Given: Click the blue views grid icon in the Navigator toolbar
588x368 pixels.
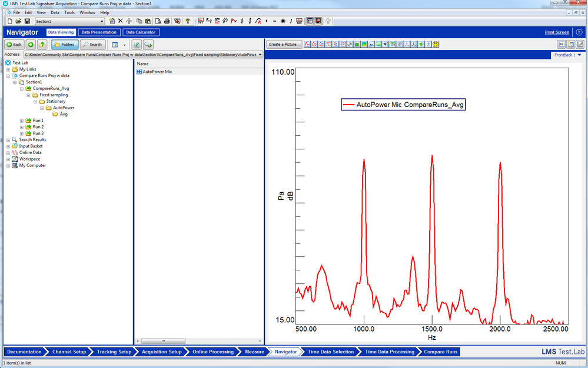Looking at the screenshot, I should [x=115, y=45].
